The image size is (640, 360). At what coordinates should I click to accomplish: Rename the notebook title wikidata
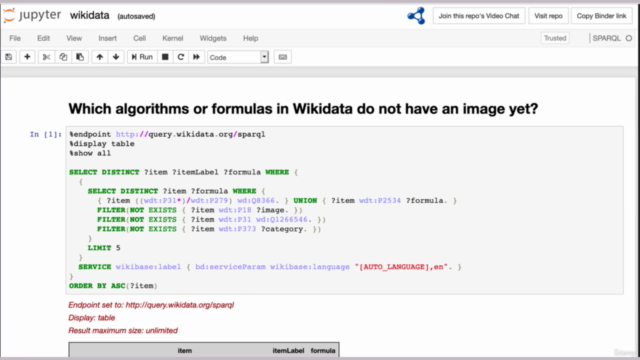[x=89, y=16]
